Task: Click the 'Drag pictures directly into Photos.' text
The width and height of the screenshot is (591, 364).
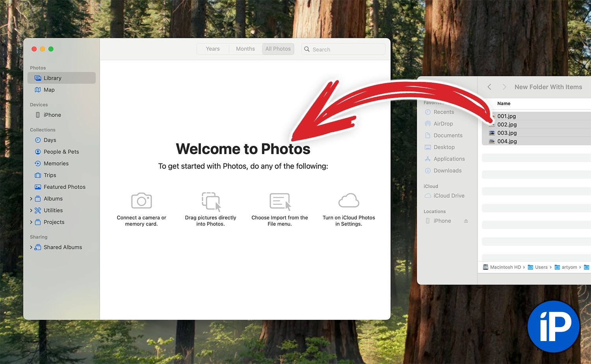Action: click(211, 221)
